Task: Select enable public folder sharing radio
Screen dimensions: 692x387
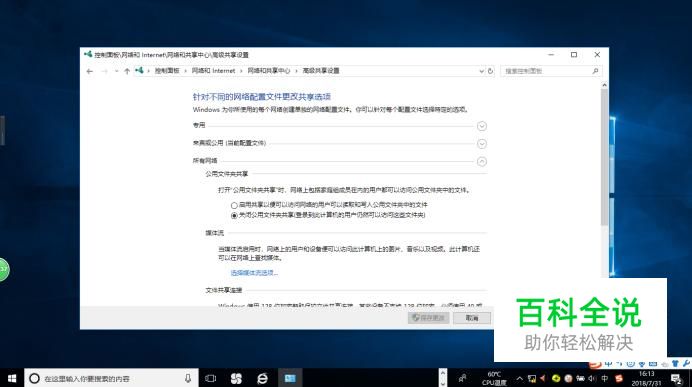Action: 234,205
